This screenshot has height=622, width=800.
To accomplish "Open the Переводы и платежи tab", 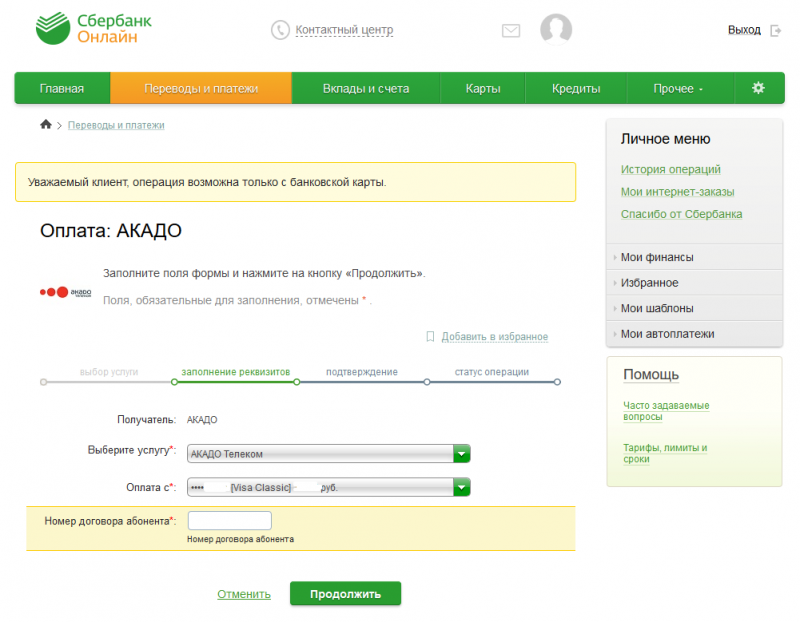I will (201, 88).
